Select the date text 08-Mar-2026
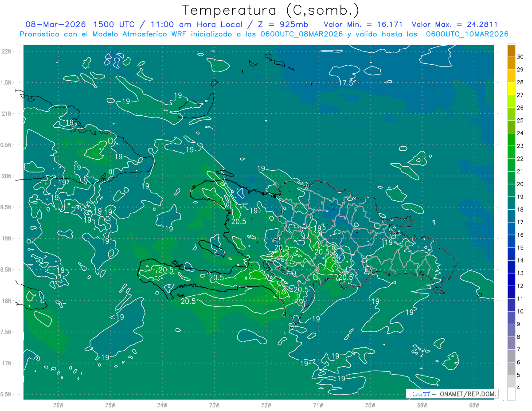 pos(55,24)
